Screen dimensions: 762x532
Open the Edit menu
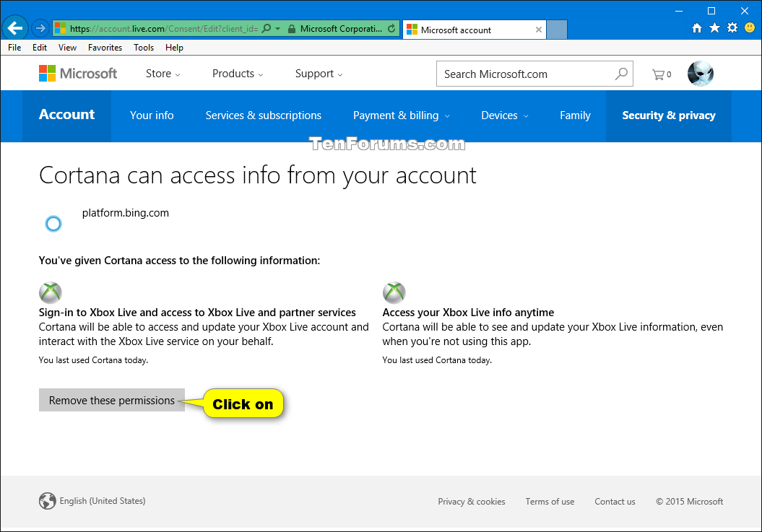pos(40,47)
